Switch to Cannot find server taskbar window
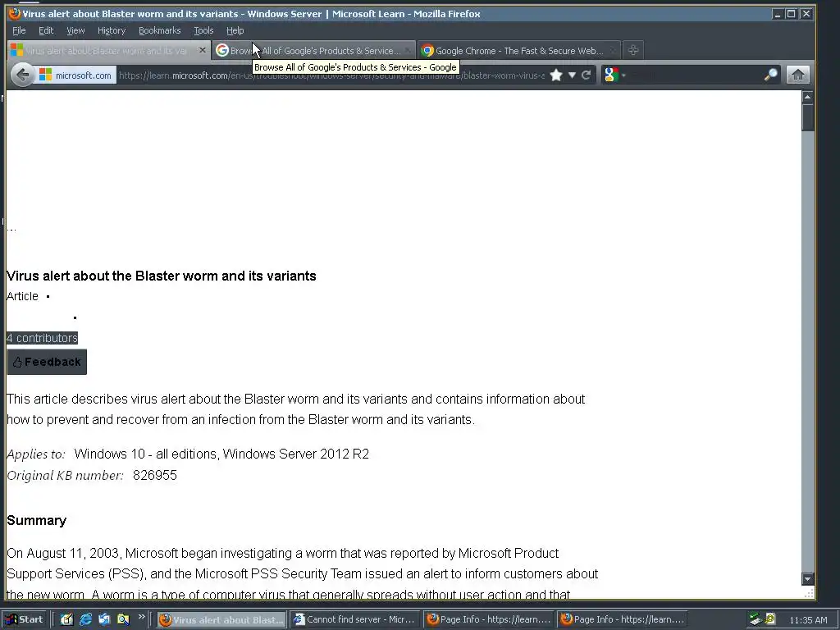This screenshot has height=630, width=840. click(356, 619)
